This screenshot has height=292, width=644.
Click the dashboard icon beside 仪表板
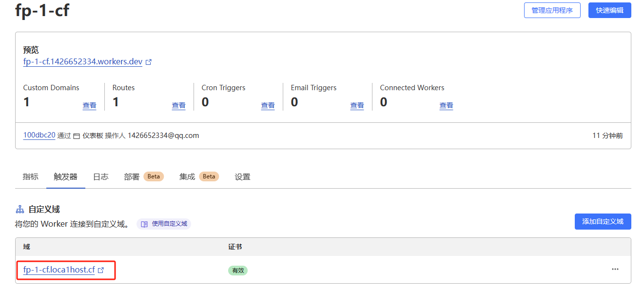tap(77, 136)
